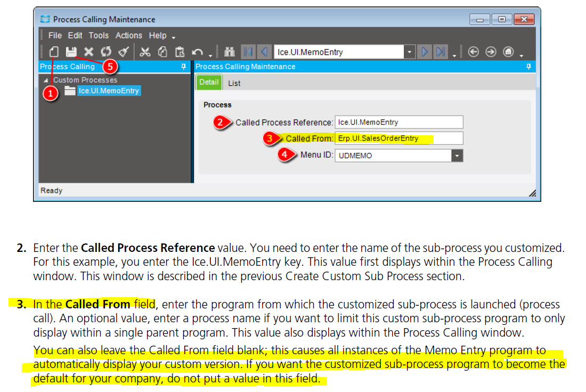Open the toolbar options arrow after Home
This screenshot has height=392, width=586.
[x=522, y=56]
